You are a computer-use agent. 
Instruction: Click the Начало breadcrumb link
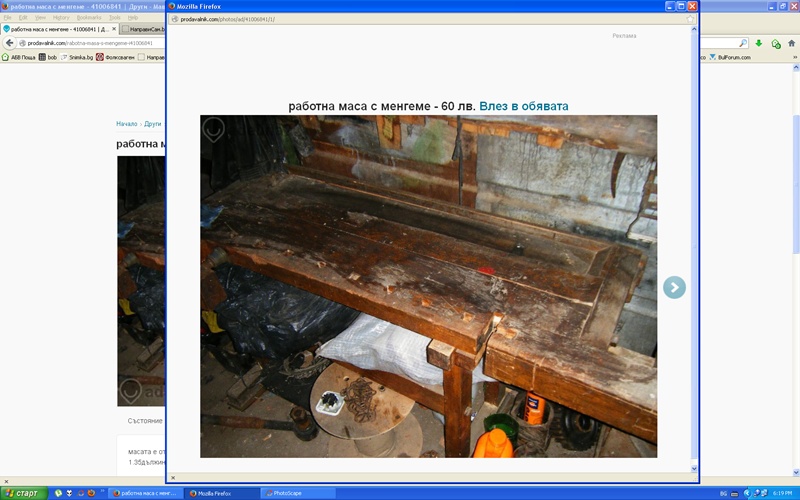126,124
